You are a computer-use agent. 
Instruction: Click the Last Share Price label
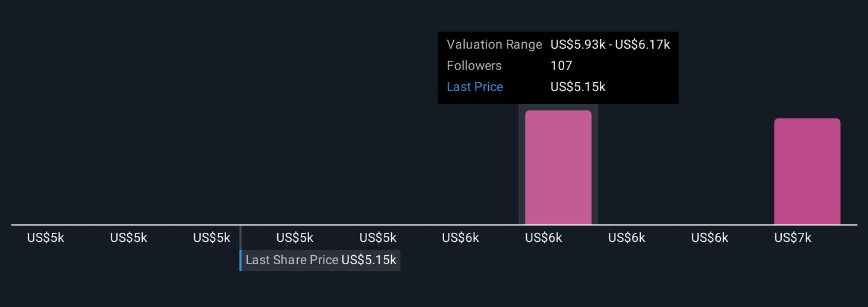coord(292,260)
